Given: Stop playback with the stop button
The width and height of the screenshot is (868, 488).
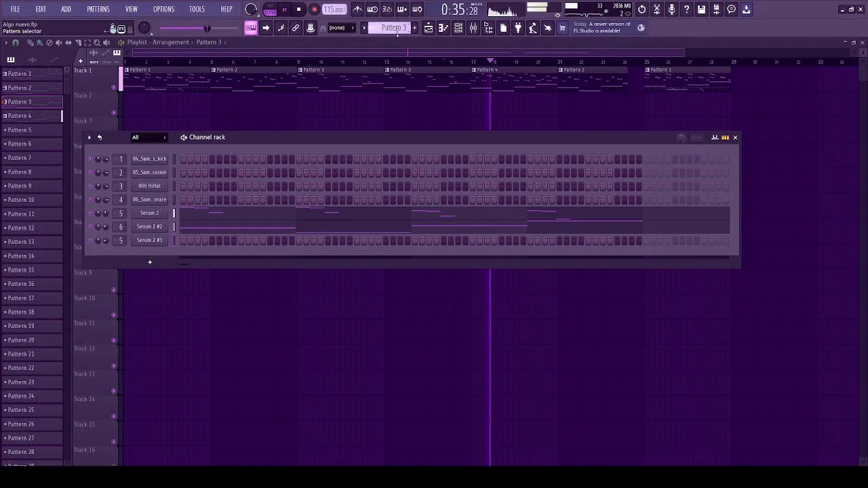Looking at the screenshot, I should pos(298,9).
